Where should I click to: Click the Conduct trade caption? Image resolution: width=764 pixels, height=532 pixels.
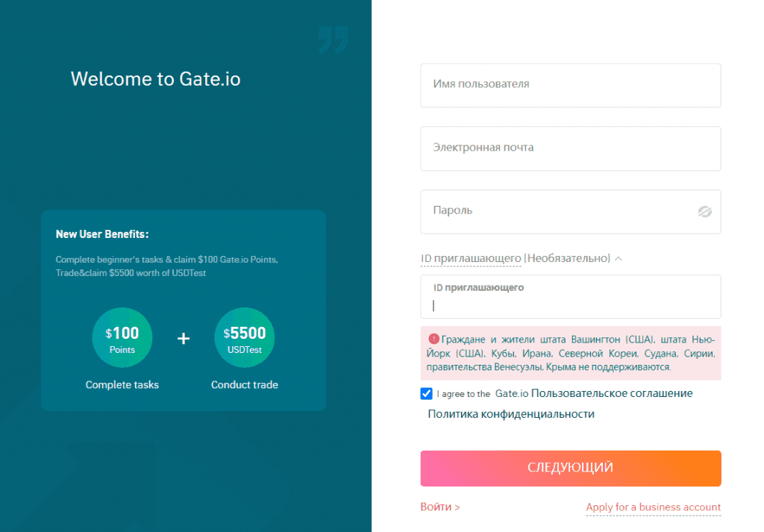pos(245,385)
